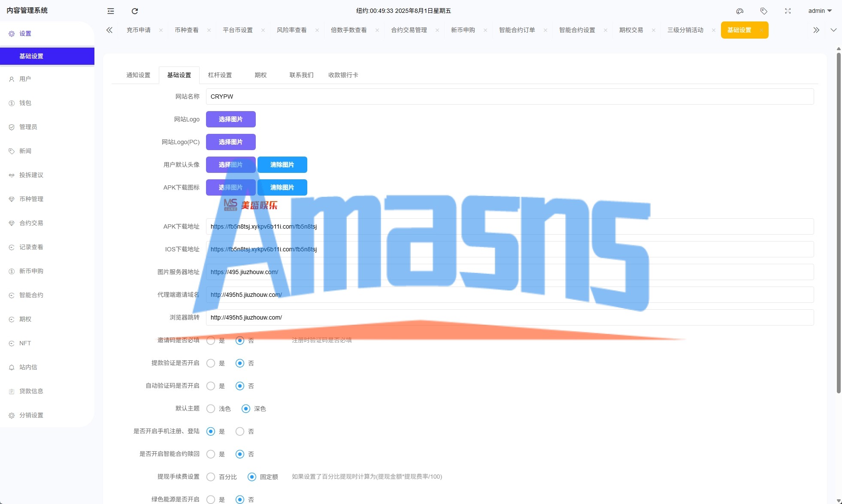Open 币种管理 in the sidebar
The height and width of the screenshot is (504, 842).
point(47,199)
